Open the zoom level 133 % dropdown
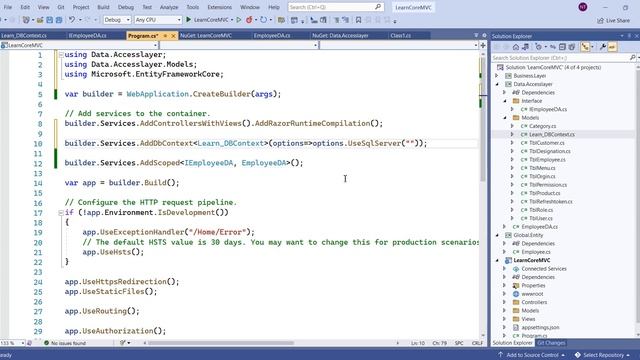Viewport: 640px width, 360px height. click(13, 343)
